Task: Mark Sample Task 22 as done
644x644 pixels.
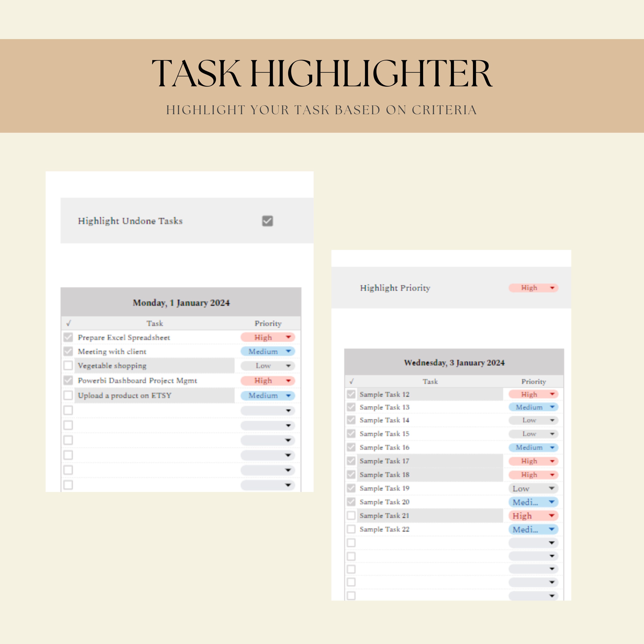Action: (x=351, y=529)
